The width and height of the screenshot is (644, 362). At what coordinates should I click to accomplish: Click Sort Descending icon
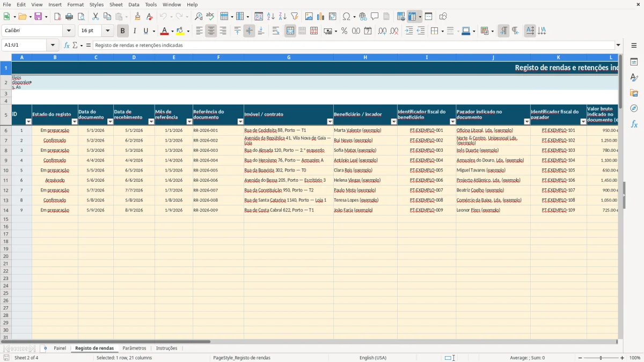point(282,17)
